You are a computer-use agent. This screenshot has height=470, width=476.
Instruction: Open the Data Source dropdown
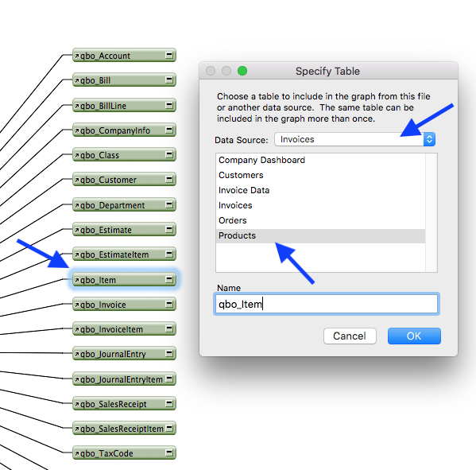(354, 139)
